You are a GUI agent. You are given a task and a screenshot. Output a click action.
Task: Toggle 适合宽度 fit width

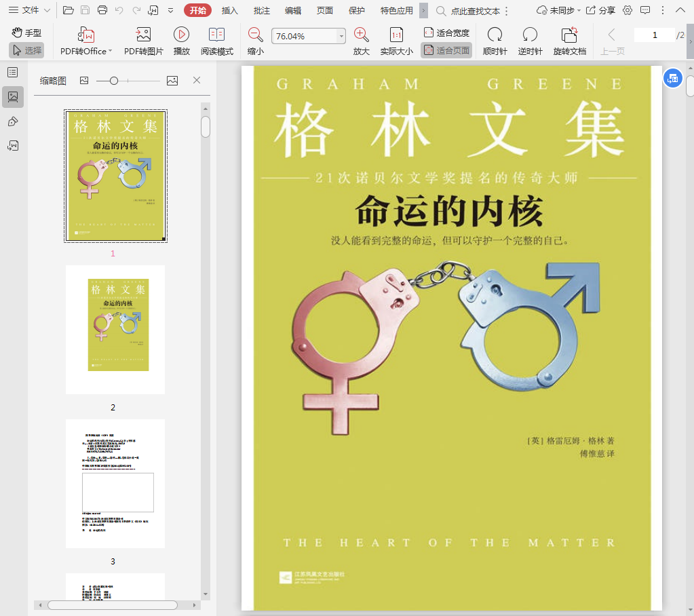[x=446, y=33]
